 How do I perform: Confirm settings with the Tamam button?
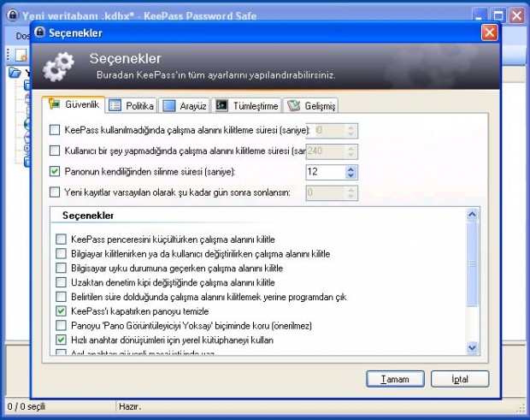[x=395, y=379]
